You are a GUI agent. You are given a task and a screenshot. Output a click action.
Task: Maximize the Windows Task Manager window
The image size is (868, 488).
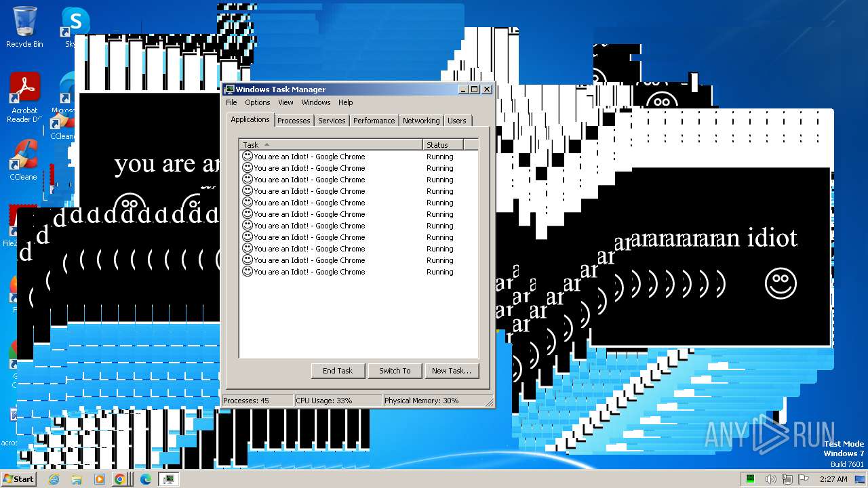[x=475, y=89]
